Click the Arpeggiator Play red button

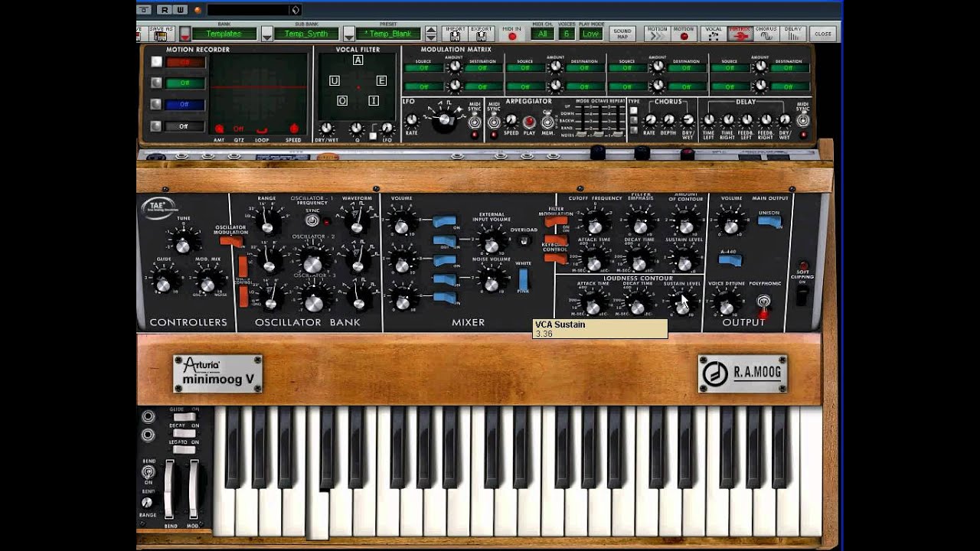tap(528, 122)
